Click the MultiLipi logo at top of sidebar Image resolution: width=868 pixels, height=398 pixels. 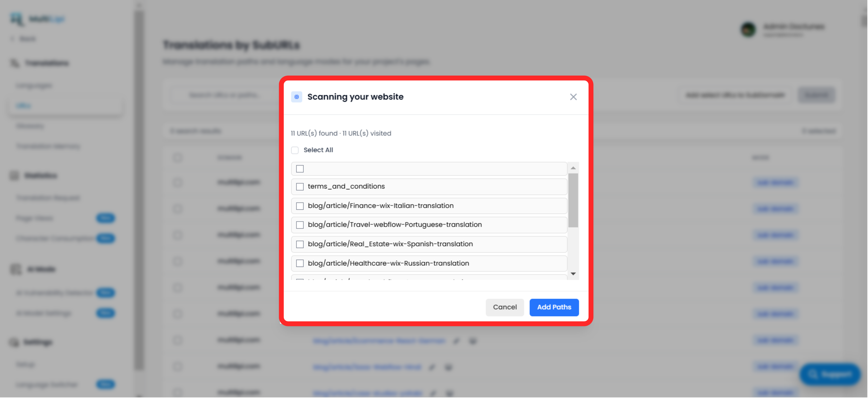click(37, 19)
